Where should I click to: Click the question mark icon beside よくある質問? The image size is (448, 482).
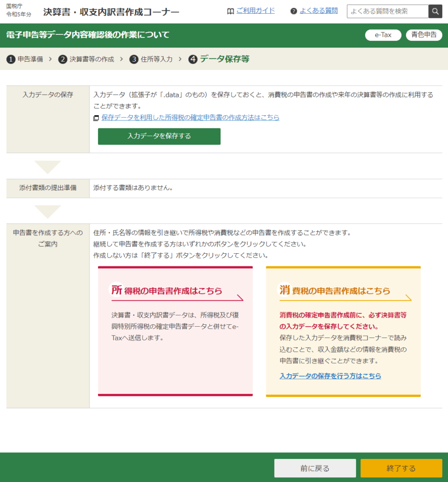[x=293, y=11]
